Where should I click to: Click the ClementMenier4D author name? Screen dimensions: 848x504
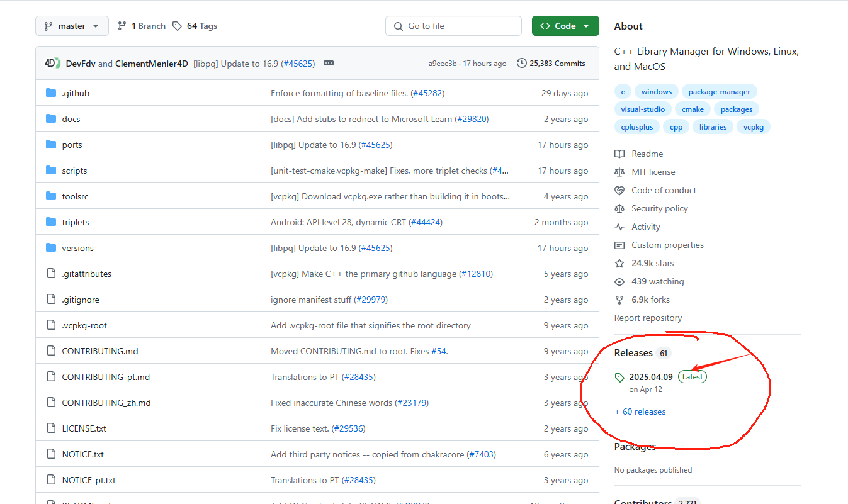pyautogui.click(x=152, y=64)
